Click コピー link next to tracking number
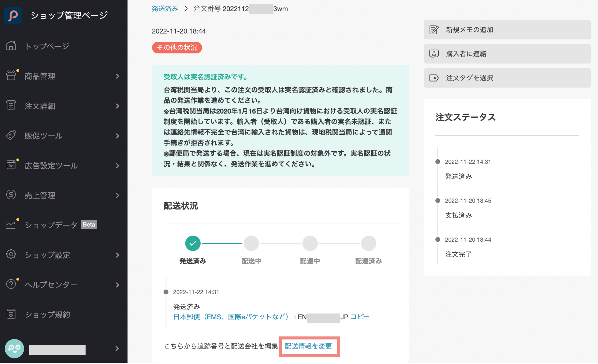 pyautogui.click(x=360, y=317)
